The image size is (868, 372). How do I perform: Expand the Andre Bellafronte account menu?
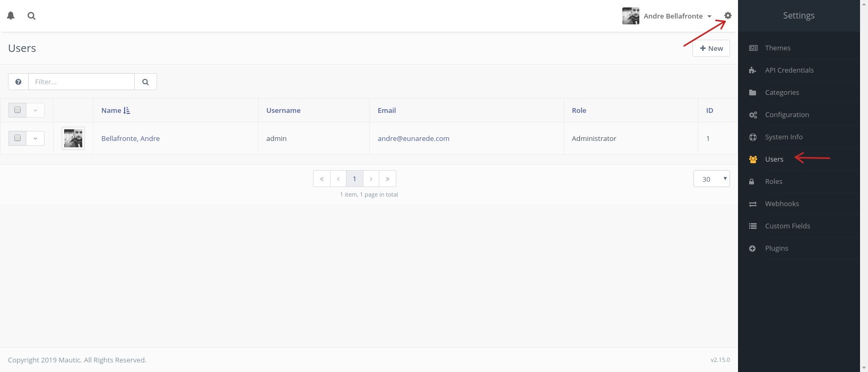tap(676, 16)
